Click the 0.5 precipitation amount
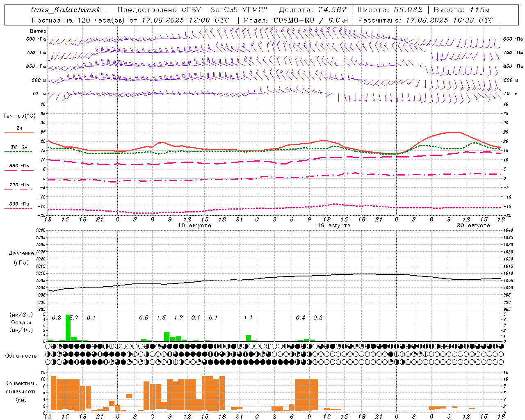Screen dimensions: 525x420 click(144, 318)
